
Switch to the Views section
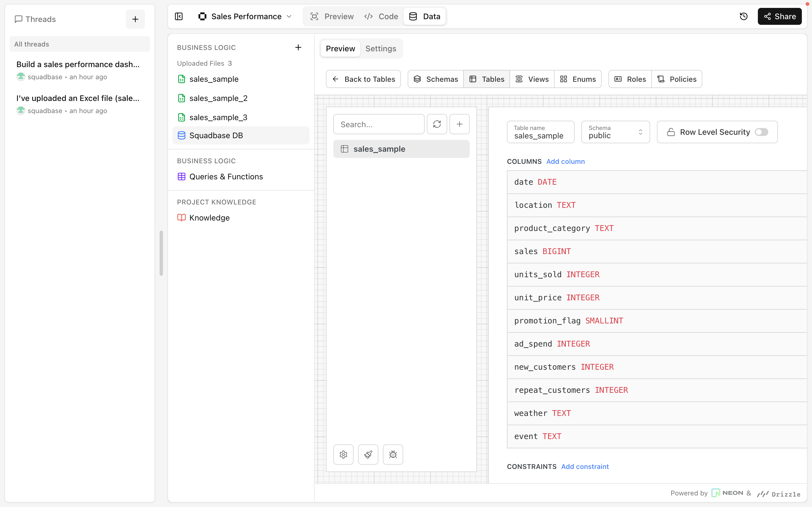coord(531,79)
